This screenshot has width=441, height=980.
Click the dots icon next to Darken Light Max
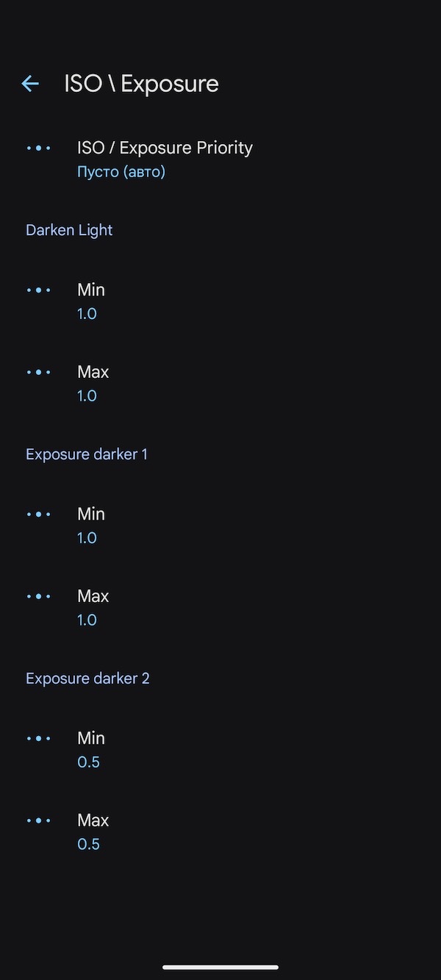(x=39, y=372)
